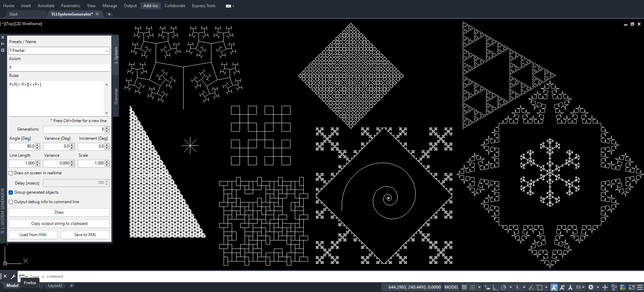Add a new layout tab
The image size is (644, 292).
click(72, 286)
